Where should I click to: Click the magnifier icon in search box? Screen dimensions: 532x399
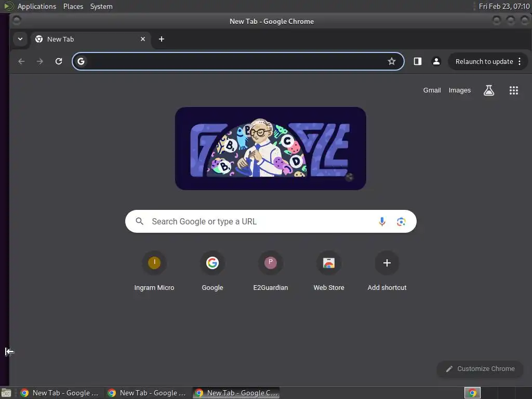[x=139, y=221]
